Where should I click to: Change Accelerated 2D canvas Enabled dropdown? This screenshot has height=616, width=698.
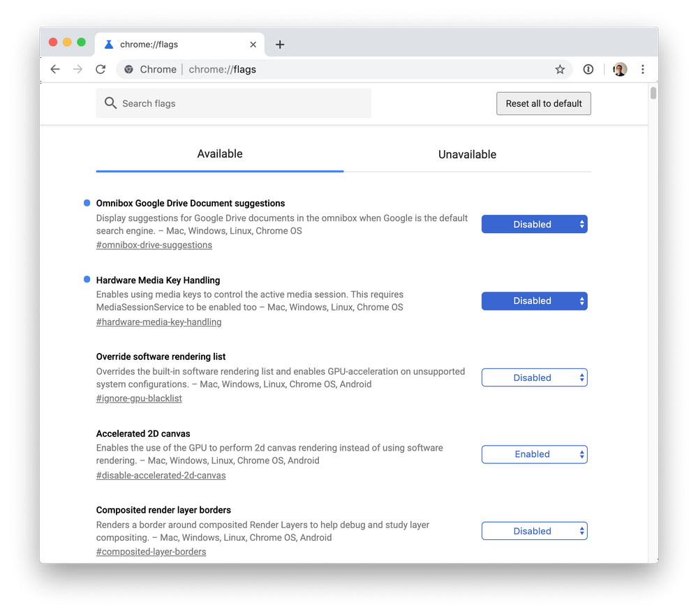pyautogui.click(x=534, y=454)
